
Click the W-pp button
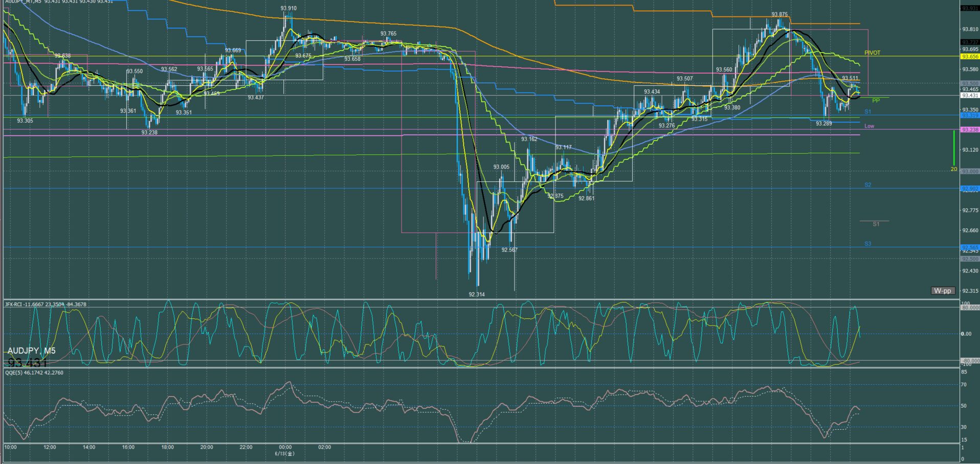coord(943,291)
